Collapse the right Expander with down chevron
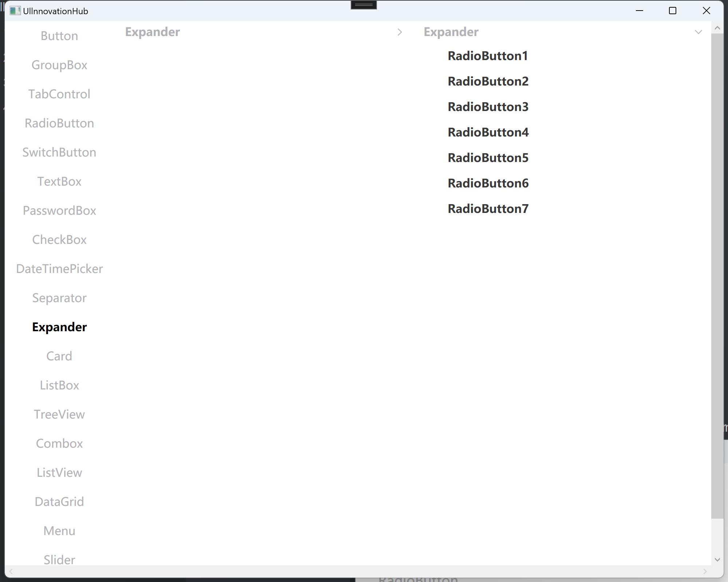 tap(699, 32)
